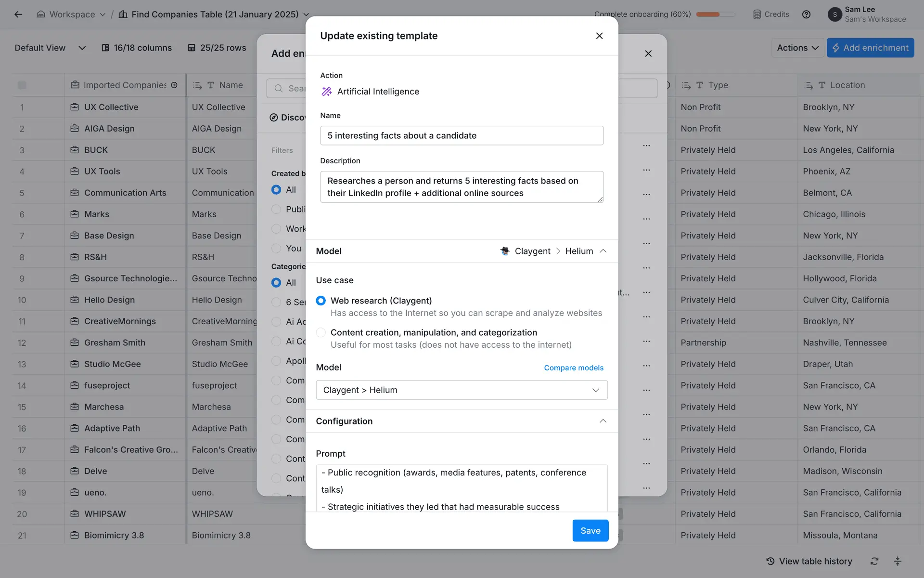The image size is (924, 578).
Task: Click the back arrow icon in header
Action: pyautogui.click(x=18, y=14)
